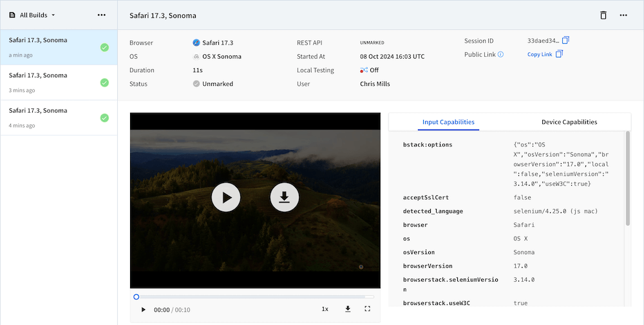Enter fullscreen video mode
Screen dimensions: 644x325
point(368,310)
